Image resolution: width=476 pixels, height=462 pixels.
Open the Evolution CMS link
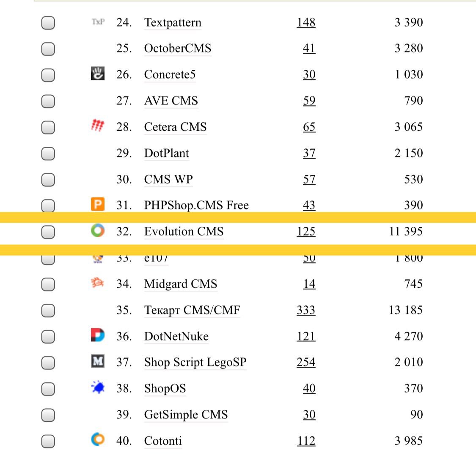184,231
